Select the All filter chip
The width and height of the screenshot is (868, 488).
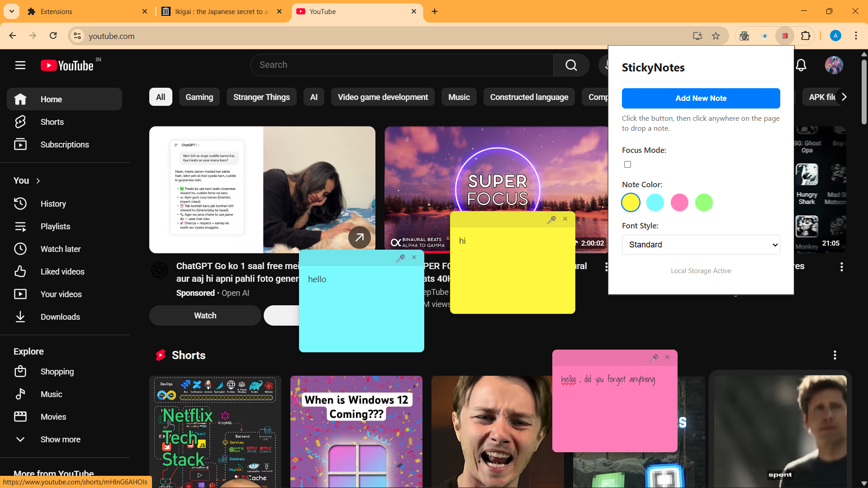[x=161, y=97]
